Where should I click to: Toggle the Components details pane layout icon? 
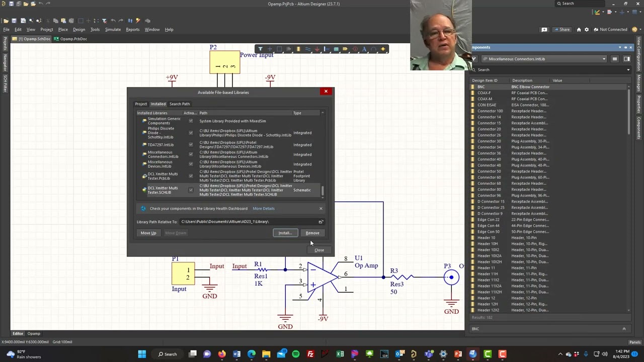[x=626, y=59]
